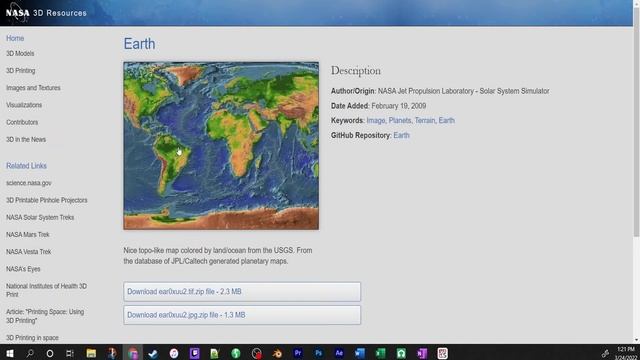Viewport: 640px width, 360px height.
Task: Open the green circular dollar icon on the taskbar
Action: [x=236, y=353]
